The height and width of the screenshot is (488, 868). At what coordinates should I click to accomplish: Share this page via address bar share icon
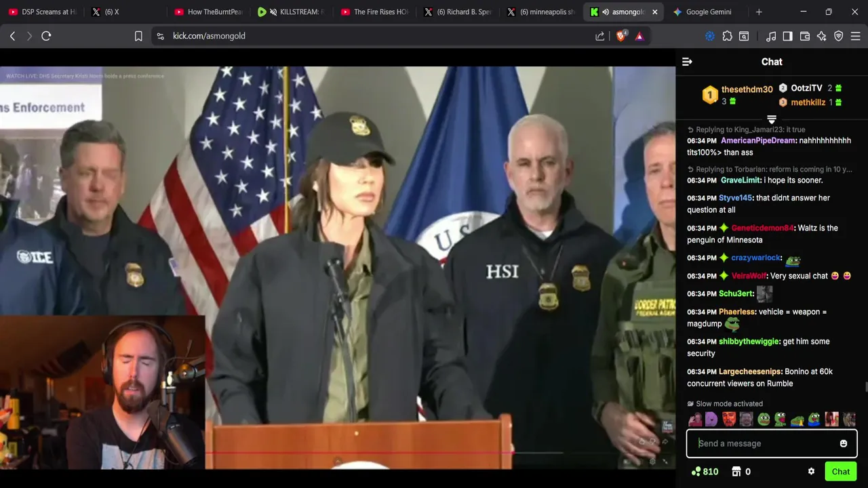[x=599, y=36]
